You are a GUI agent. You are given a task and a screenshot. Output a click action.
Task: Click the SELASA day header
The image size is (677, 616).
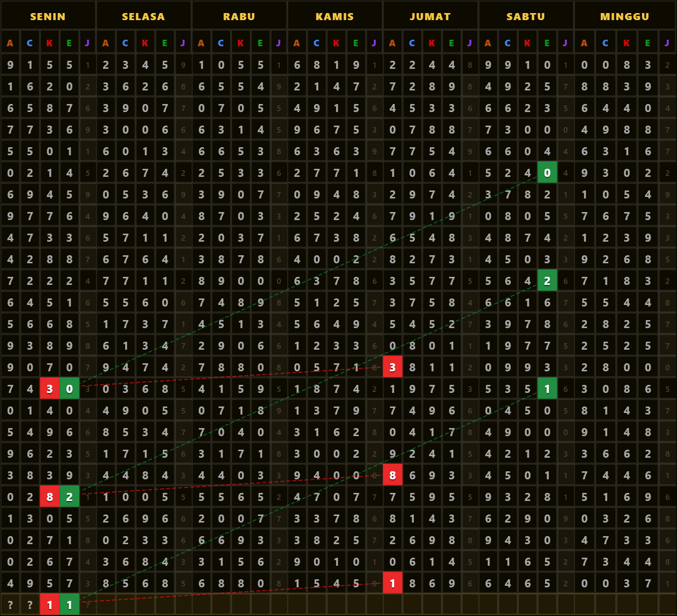(143, 16)
